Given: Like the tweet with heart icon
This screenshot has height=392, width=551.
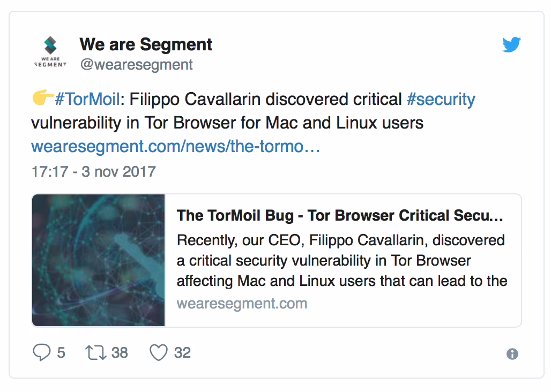Looking at the screenshot, I should [x=159, y=352].
